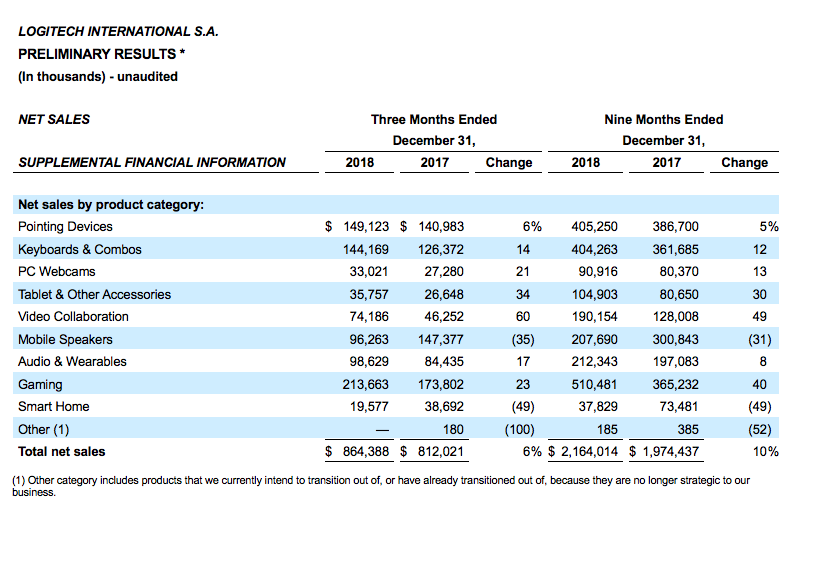Click nine-month total 2,164,014
Viewport: 824px width, 563px height.
589,452
